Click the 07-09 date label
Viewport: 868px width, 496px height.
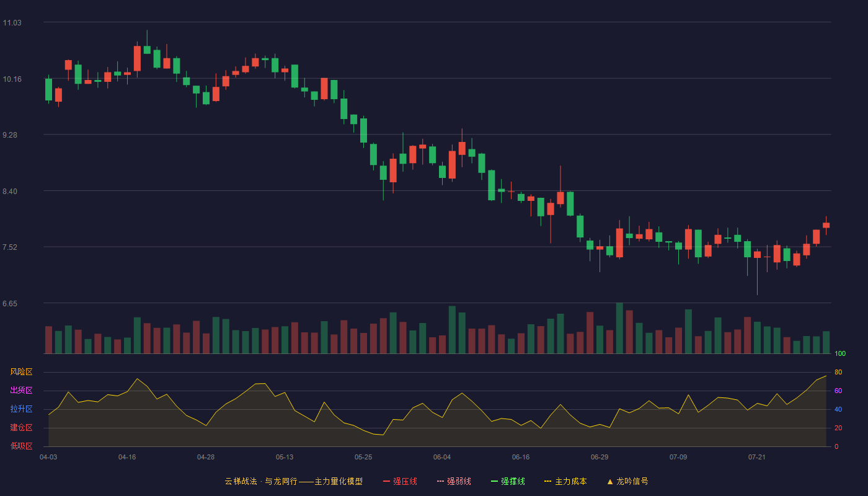click(678, 457)
